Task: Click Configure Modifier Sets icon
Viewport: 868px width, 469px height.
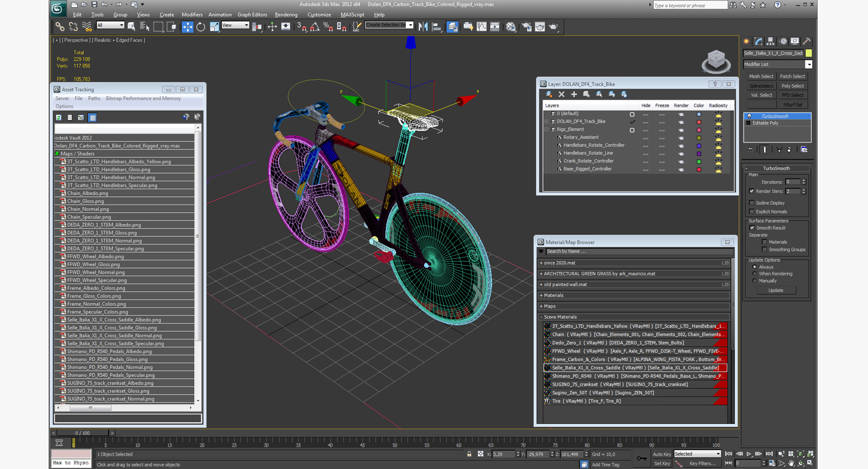Action: pyautogui.click(x=804, y=149)
